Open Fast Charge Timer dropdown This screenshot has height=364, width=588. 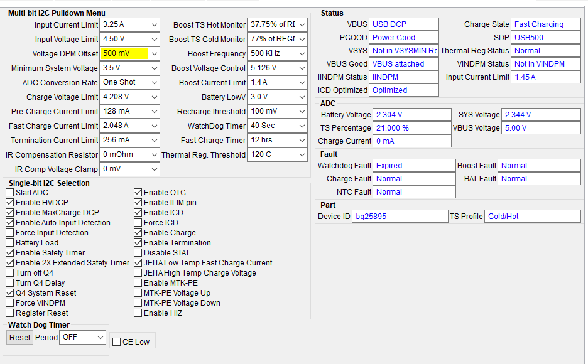[277, 140]
